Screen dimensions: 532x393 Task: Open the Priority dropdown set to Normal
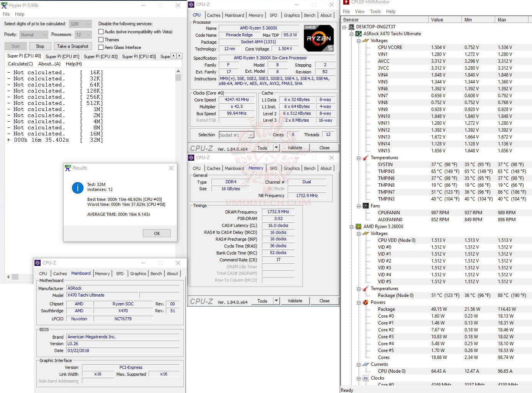pyautogui.click(x=34, y=35)
